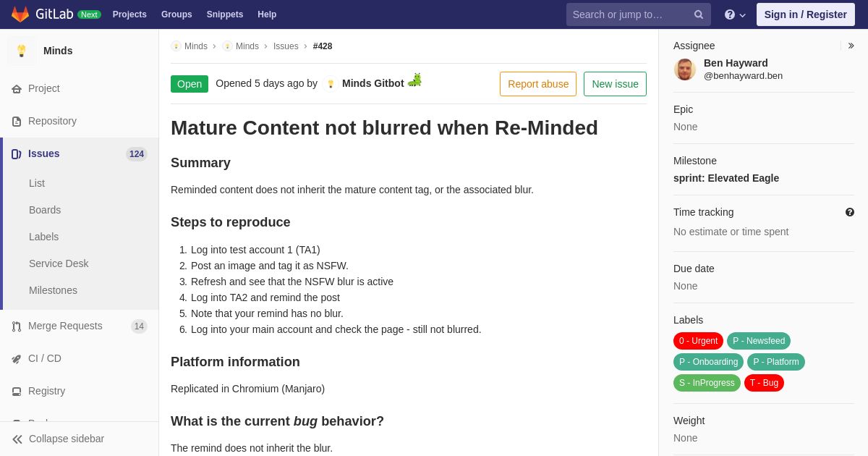Click the P - Newsfeed label
The height and width of the screenshot is (456, 868).
[x=759, y=341]
